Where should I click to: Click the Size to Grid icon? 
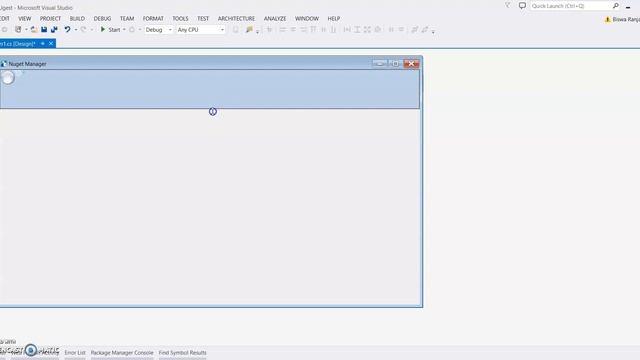pos(378,29)
